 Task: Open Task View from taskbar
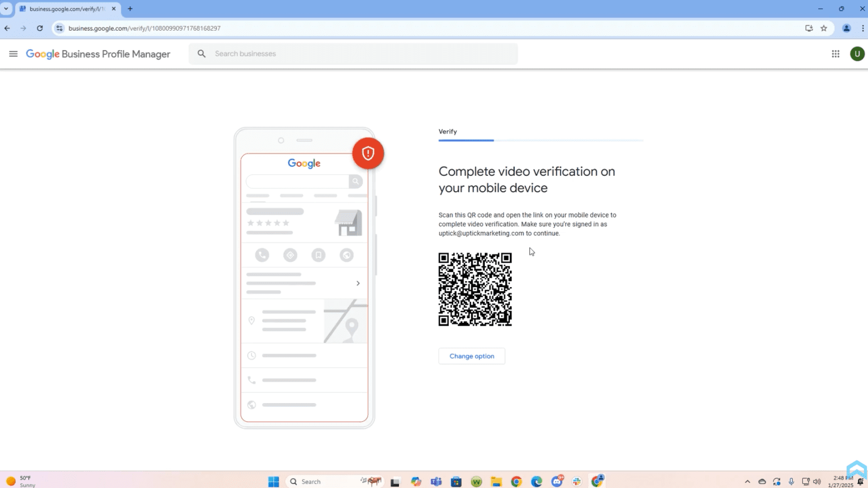point(395,482)
